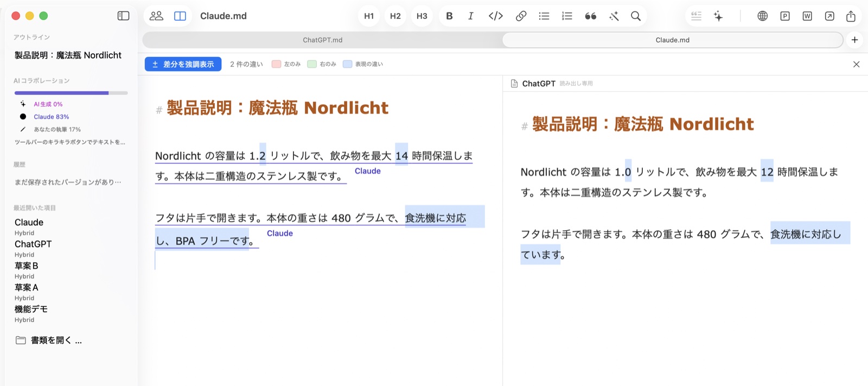Click the AI sparkle toolbar icon
Image resolution: width=868 pixels, height=386 pixels.
point(718,16)
